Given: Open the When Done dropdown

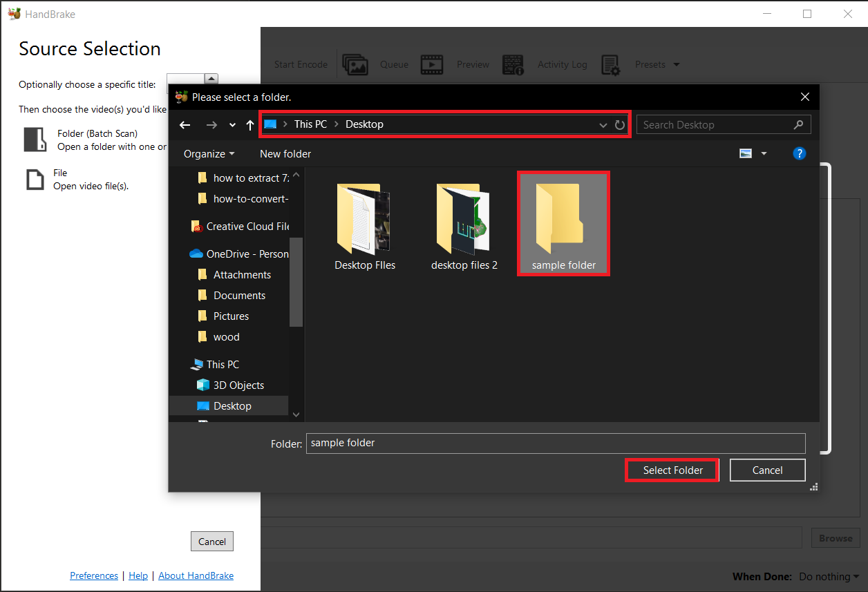Looking at the screenshot, I should pos(828,576).
